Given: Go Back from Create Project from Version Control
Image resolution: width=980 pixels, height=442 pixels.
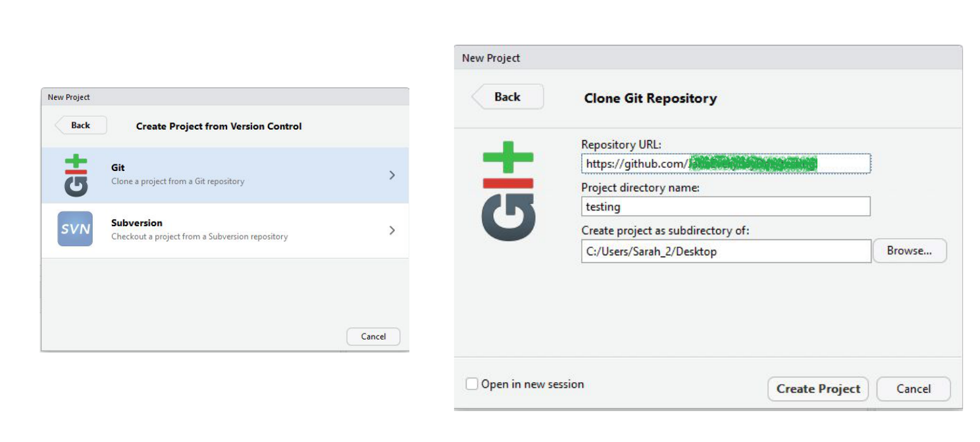Looking at the screenshot, I should pyautogui.click(x=80, y=125).
